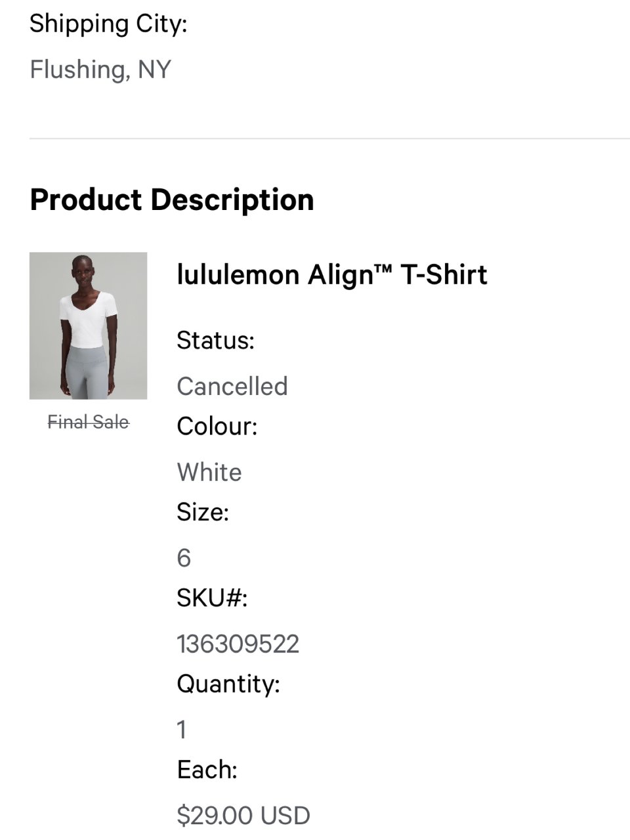Click the Shipping City label

point(108,24)
